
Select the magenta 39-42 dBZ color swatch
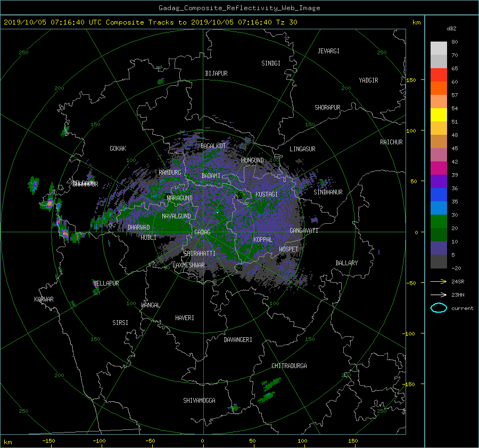[439, 168]
